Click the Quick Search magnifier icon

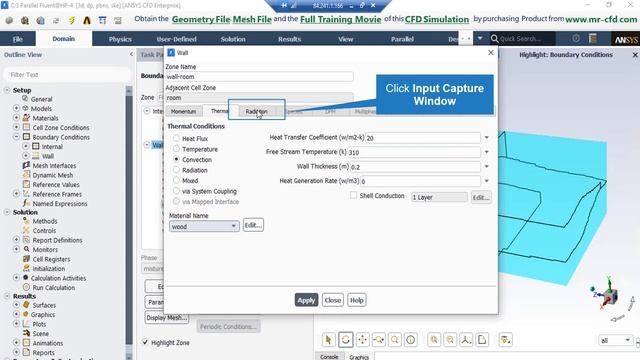pyautogui.click(x=494, y=39)
